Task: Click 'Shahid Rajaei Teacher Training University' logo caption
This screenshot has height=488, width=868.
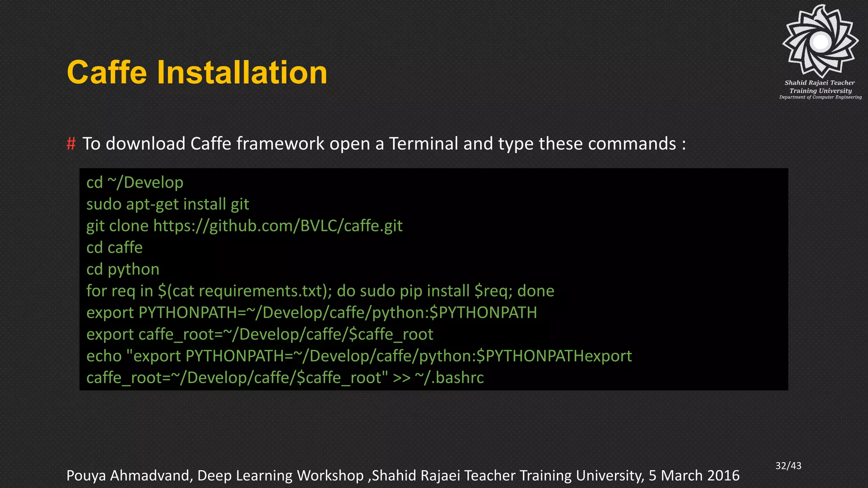Action: pyautogui.click(x=820, y=87)
